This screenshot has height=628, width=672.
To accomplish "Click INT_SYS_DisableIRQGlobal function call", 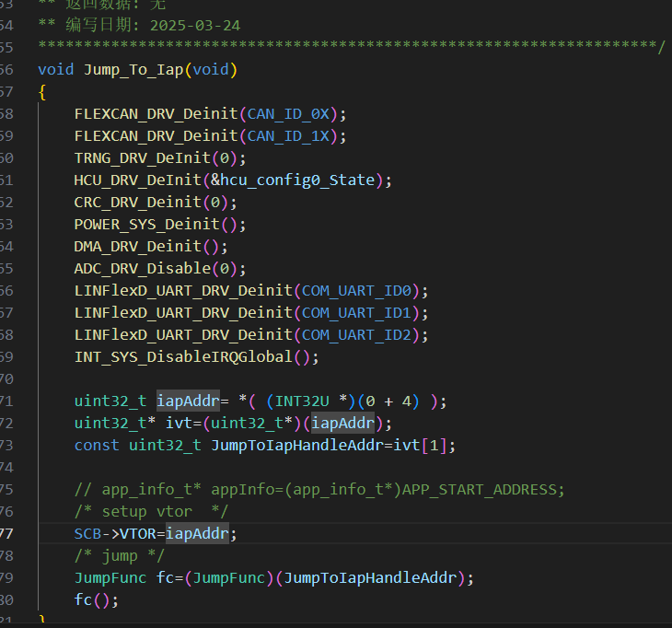I will tap(183, 356).
